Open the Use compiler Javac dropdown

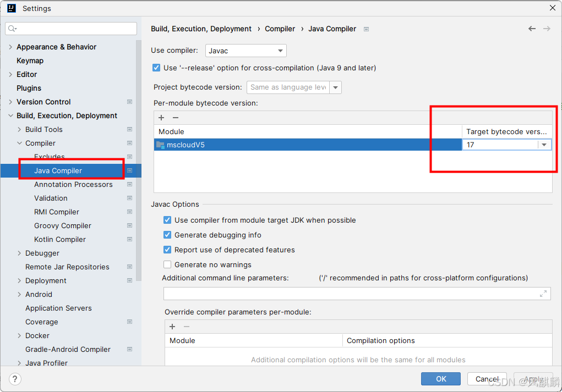[246, 51]
